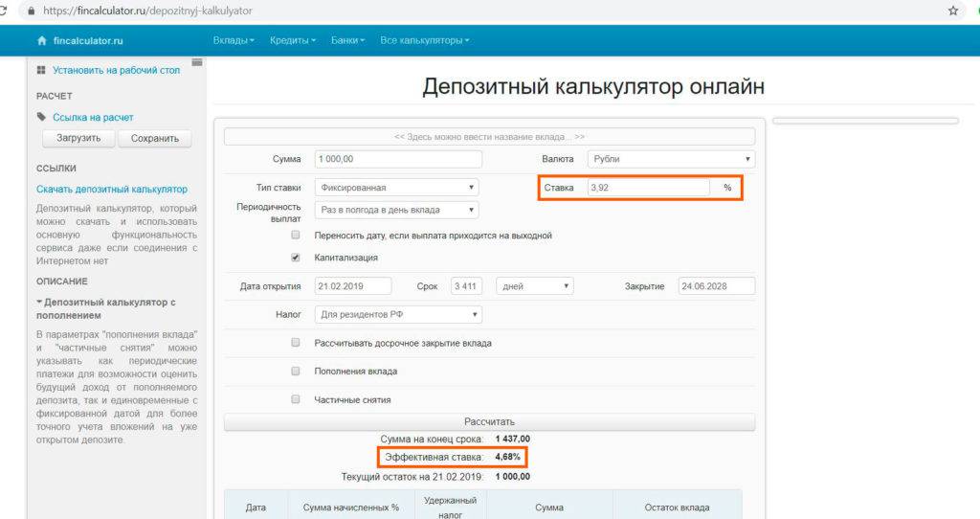The height and width of the screenshot is (519, 980).
Task: Click the home icon beside fincalculator.ru
Action: tap(41, 41)
